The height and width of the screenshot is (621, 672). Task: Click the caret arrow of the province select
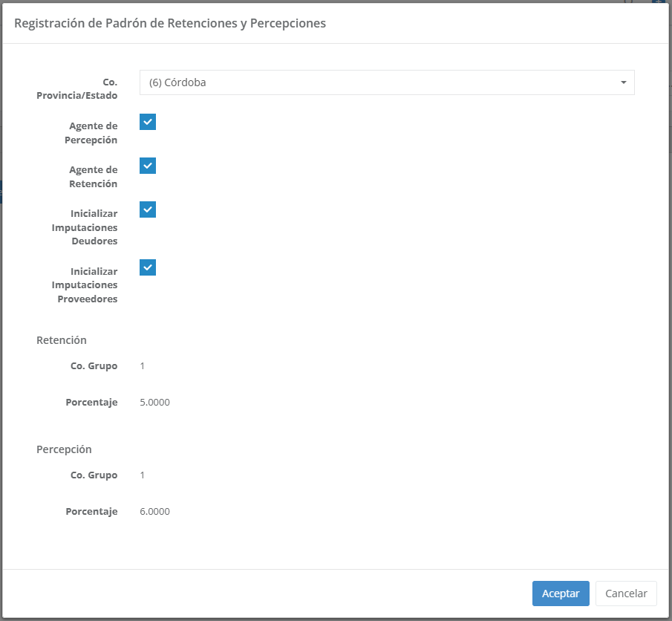pos(623,82)
